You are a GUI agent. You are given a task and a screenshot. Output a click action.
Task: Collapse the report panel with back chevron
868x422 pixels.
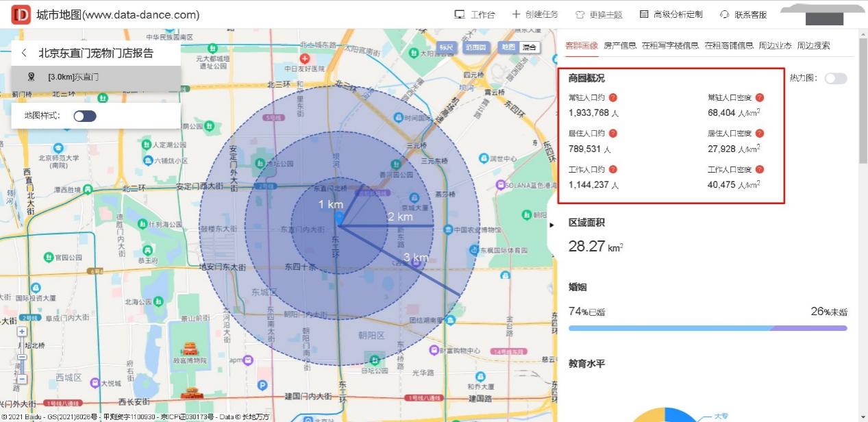pyautogui.click(x=24, y=53)
